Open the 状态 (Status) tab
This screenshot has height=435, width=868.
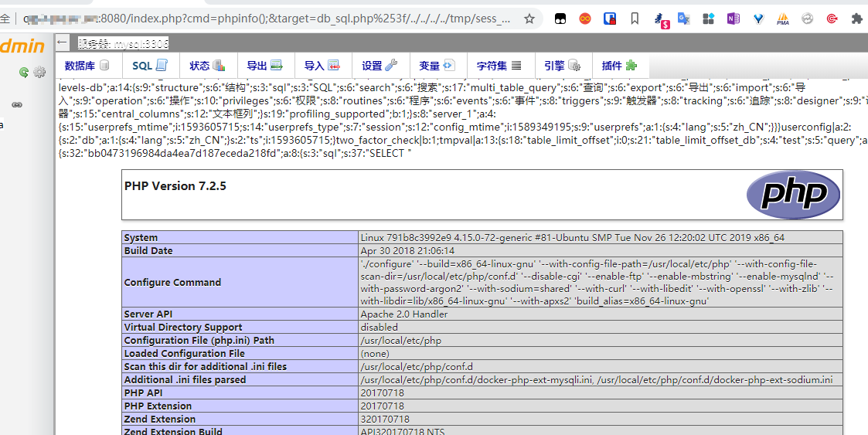pyautogui.click(x=206, y=66)
